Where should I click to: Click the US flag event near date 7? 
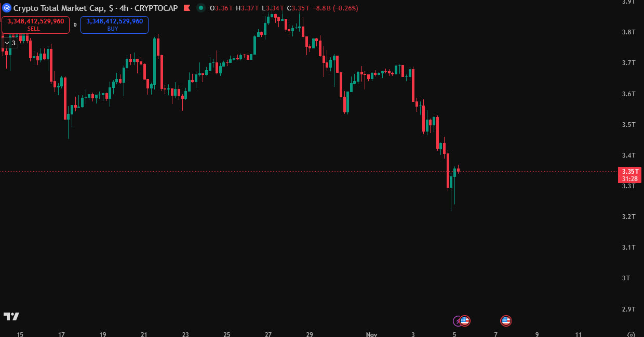(505, 321)
